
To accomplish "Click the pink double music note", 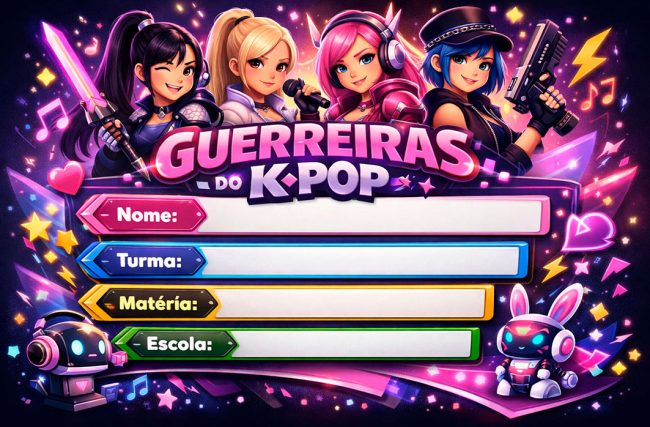I will (x=51, y=120).
